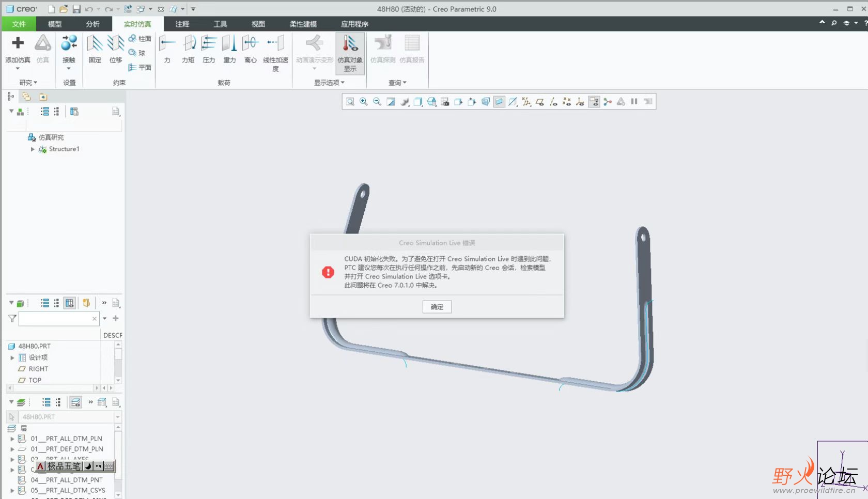The width and height of the screenshot is (868, 499).
Task: Open the 柔性建模 ribbon tab
Action: point(303,24)
